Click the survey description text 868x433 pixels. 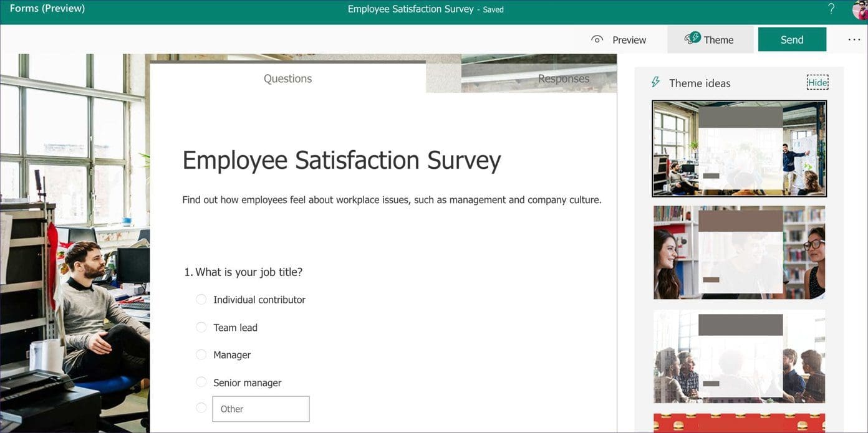pos(392,200)
